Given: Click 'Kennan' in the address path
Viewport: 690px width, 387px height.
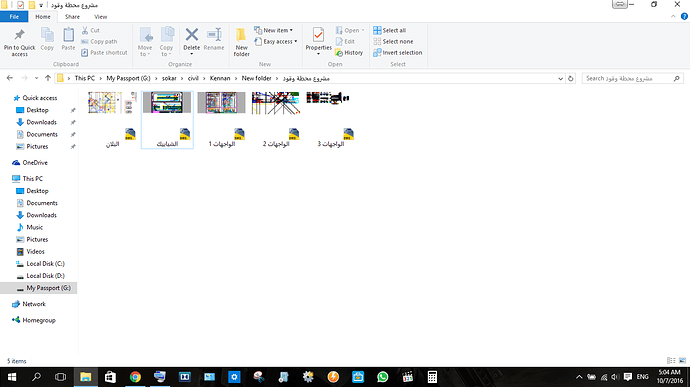Looking at the screenshot, I should pos(220,78).
